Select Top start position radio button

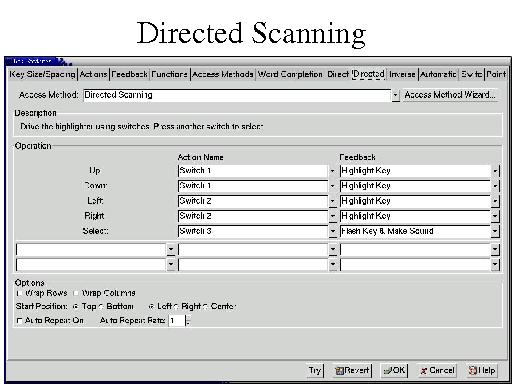point(75,306)
